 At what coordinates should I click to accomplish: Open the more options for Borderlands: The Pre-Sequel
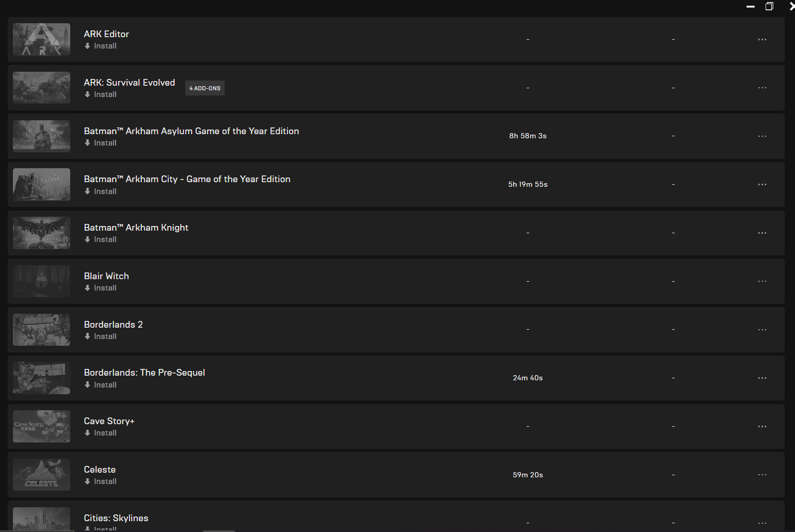(x=762, y=378)
